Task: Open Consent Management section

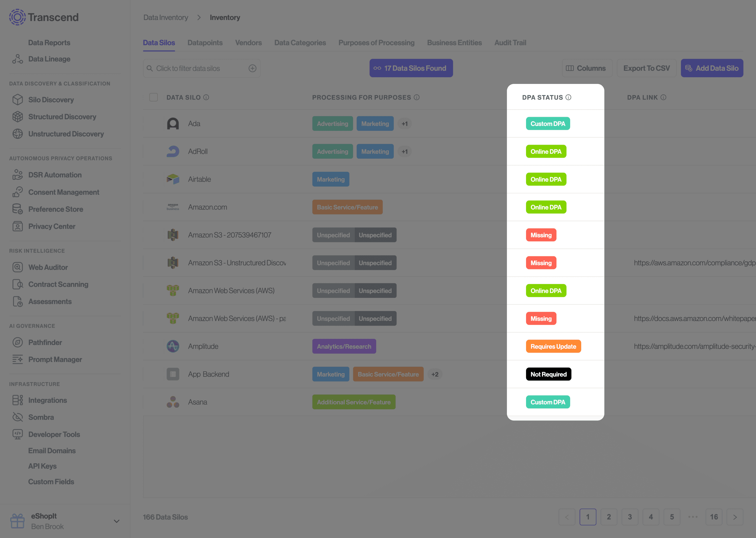Action: coord(64,192)
